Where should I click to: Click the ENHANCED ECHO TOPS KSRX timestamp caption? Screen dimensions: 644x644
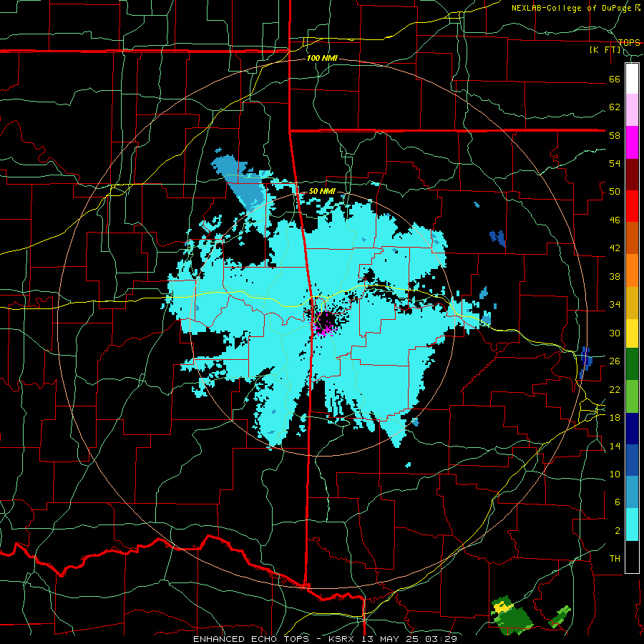click(x=325, y=639)
